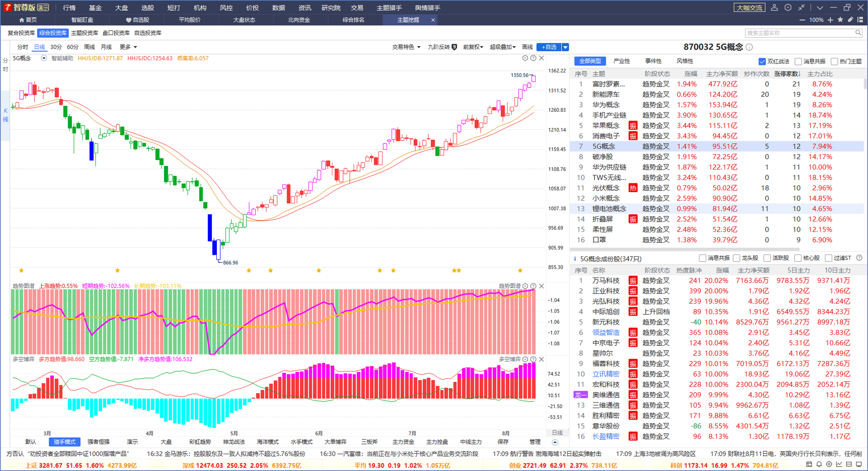
Task: Click the star favorite icon in tab bar
Action: click(x=840, y=20)
